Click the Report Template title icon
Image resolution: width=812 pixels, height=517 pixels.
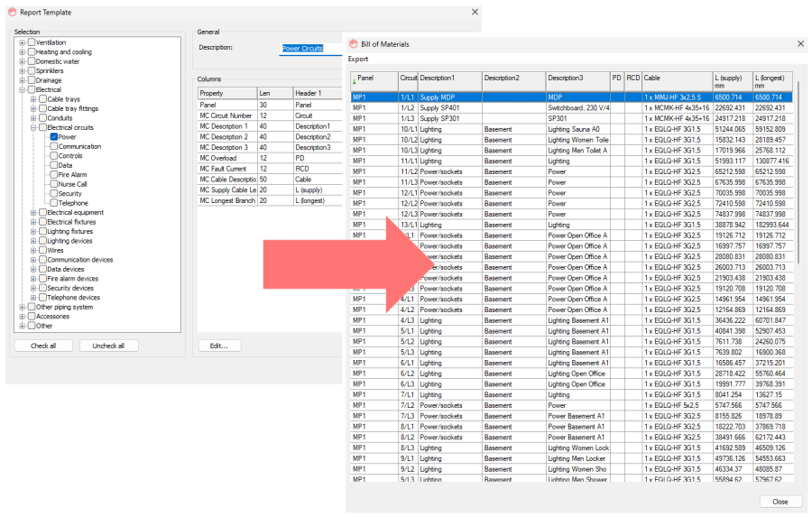(x=13, y=12)
